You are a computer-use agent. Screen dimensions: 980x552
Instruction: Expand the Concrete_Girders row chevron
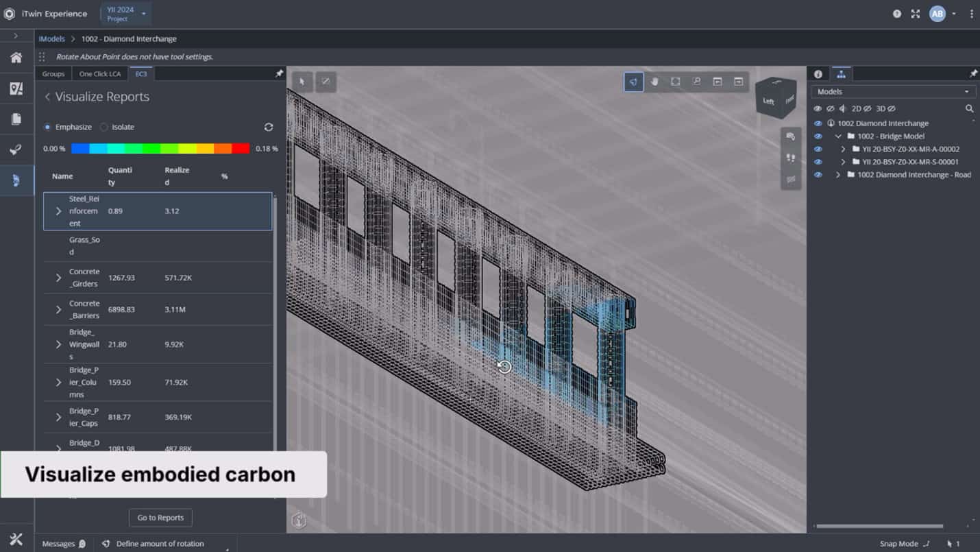click(x=58, y=278)
